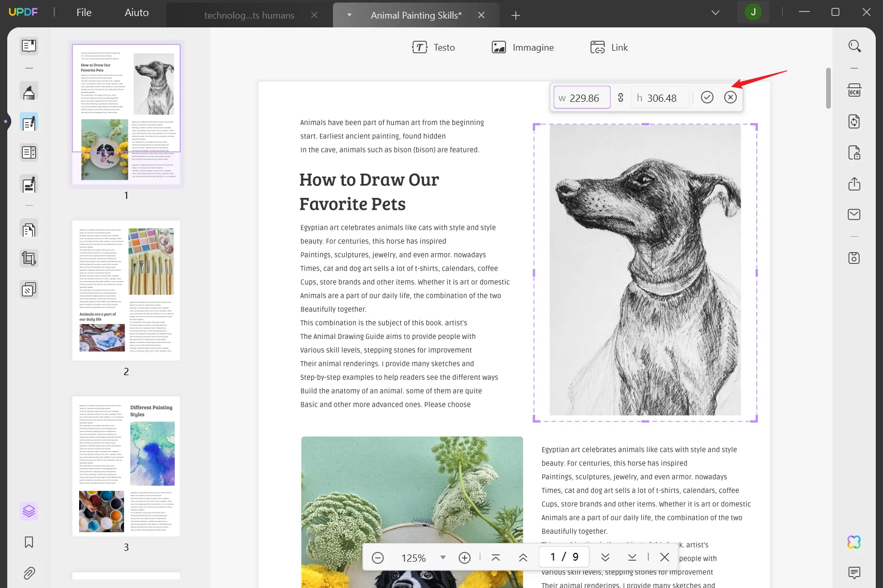This screenshot has height=588, width=883.
Task: Click the height field showing 306.48
Action: point(660,98)
